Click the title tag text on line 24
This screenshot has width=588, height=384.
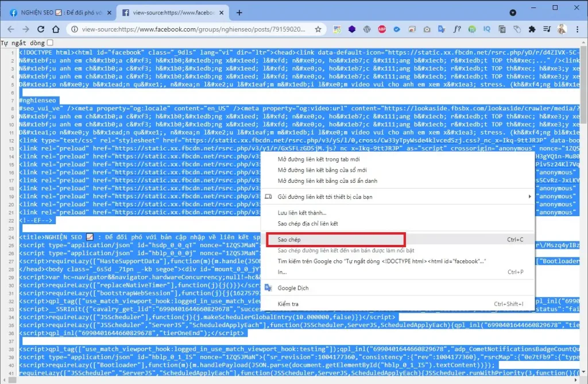(140, 237)
